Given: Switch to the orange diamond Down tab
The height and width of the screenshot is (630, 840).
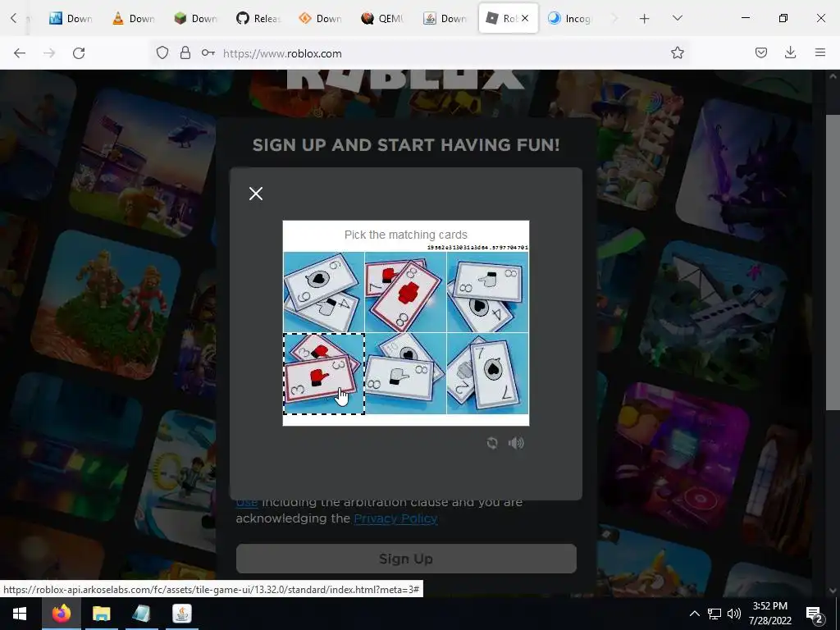Looking at the screenshot, I should click(x=321, y=18).
